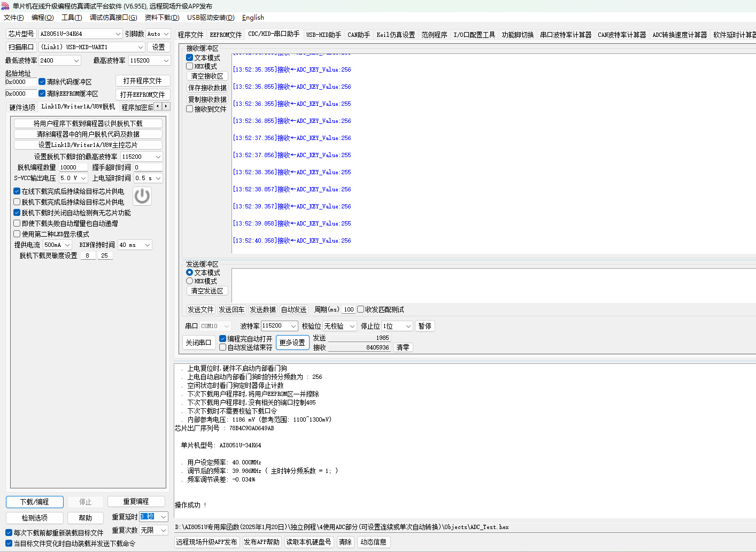Enable 接收到文件 checkbox
The height and width of the screenshot is (552, 756).
click(x=189, y=109)
